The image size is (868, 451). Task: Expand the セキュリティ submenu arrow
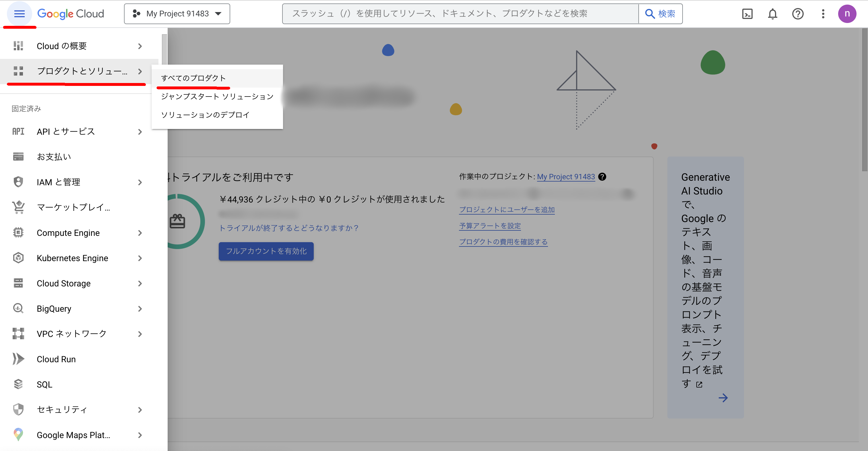click(140, 410)
